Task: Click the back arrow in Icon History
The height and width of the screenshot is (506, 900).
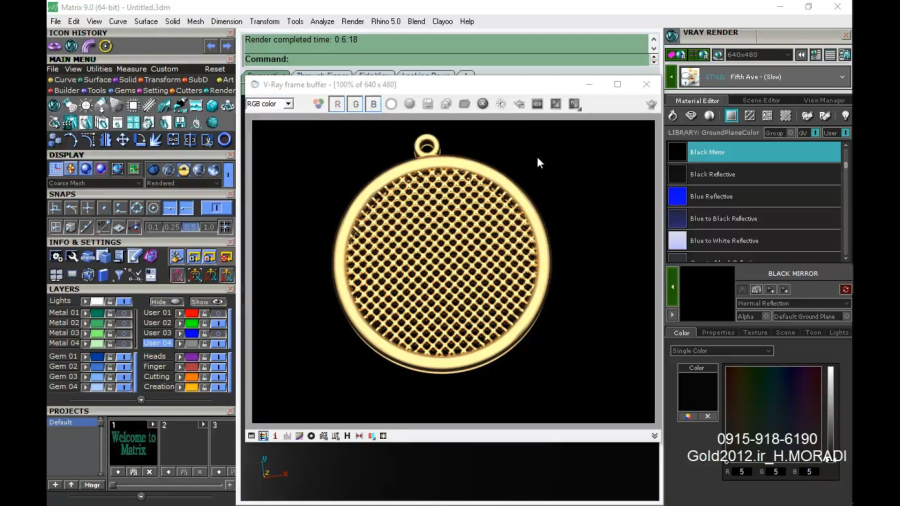Action: click(211, 46)
